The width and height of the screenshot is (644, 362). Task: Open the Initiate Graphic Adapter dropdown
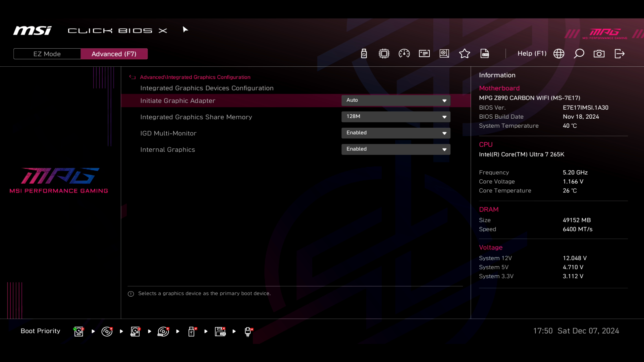pos(396,101)
